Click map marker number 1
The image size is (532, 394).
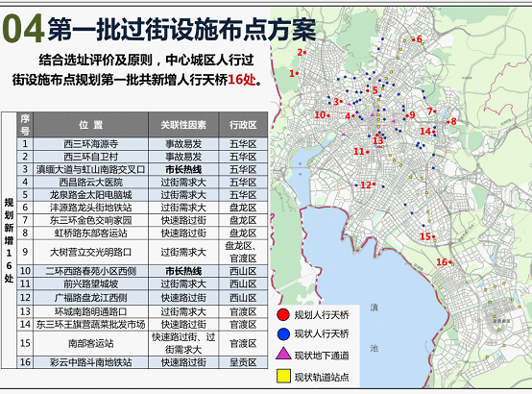[292, 73]
